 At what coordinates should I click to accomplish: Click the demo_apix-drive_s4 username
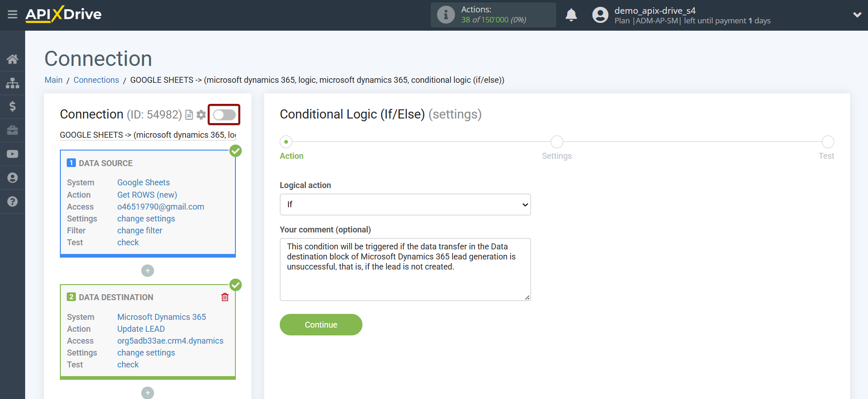pos(655,11)
